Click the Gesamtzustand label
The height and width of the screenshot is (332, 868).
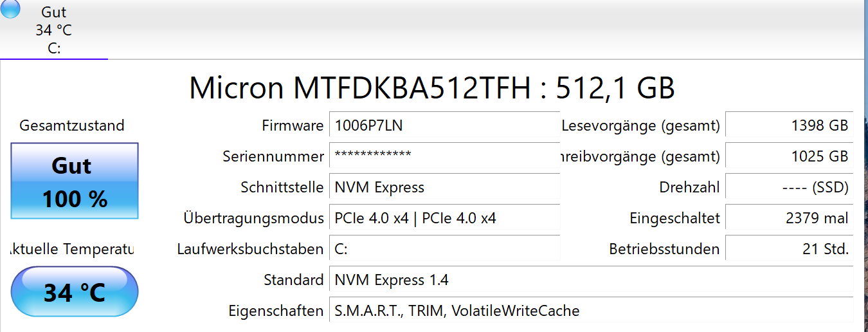(72, 125)
